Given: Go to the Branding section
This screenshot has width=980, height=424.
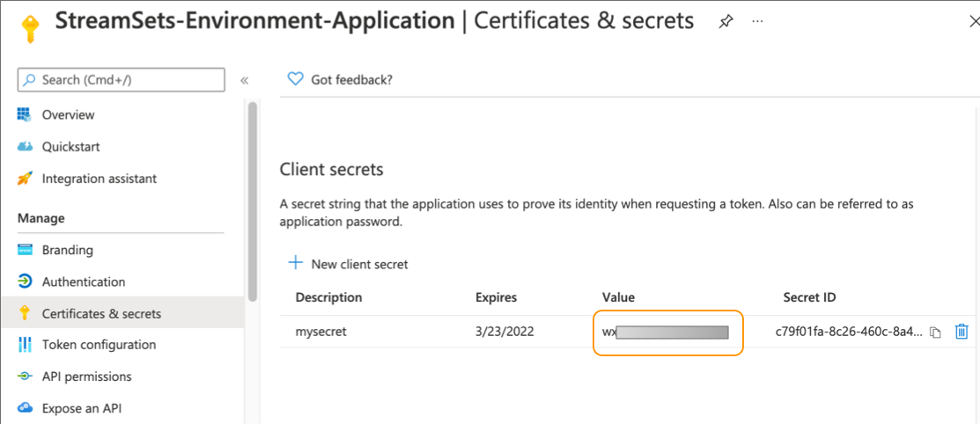Looking at the screenshot, I should [x=68, y=250].
